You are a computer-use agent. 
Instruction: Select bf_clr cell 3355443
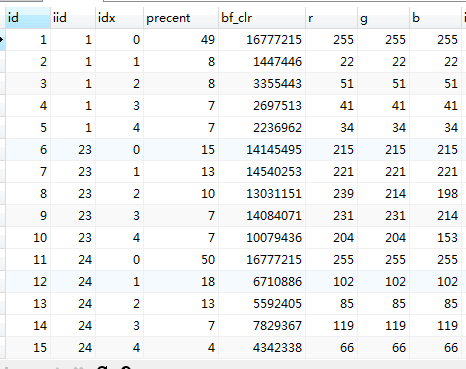point(262,84)
